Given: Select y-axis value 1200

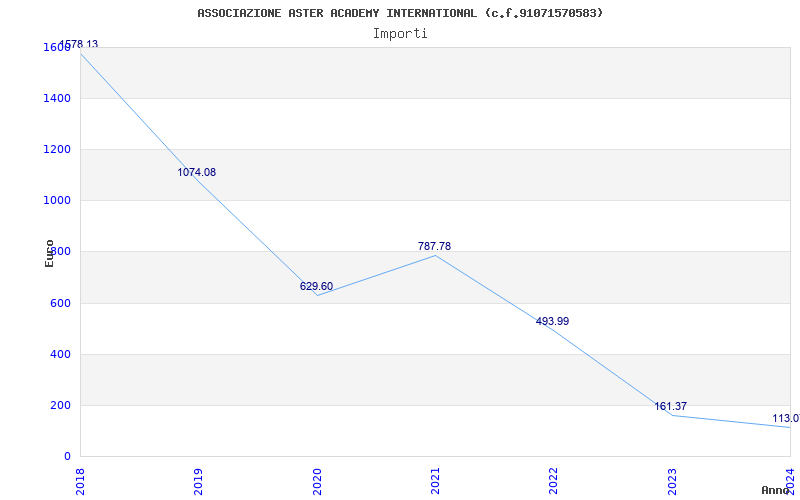Looking at the screenshot, I should pos(57,149).
